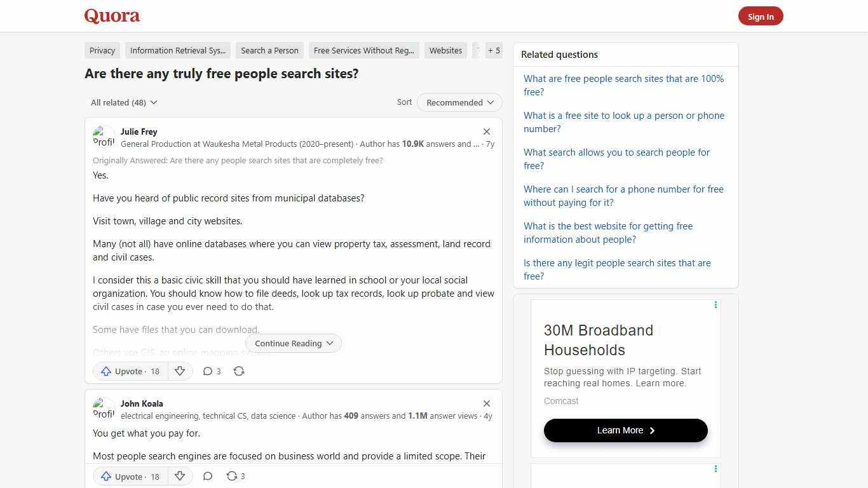Open the Recommended sort dropdown
The height and width of the screenshot is (488, 868).
coord(459,102)
